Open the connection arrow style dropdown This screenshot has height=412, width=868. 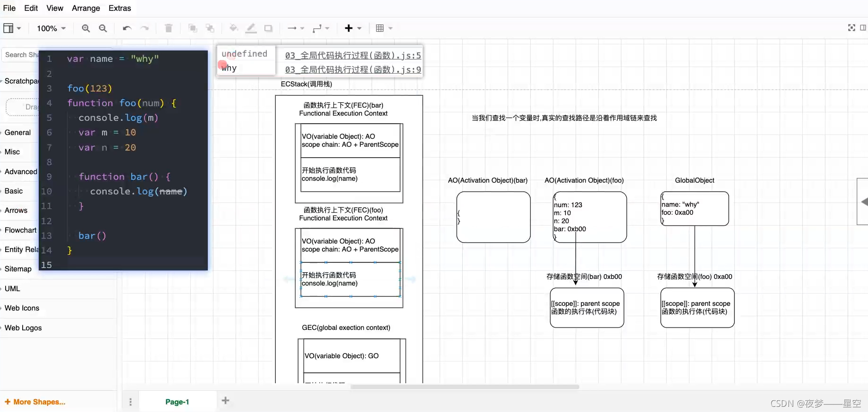(296, 28)
